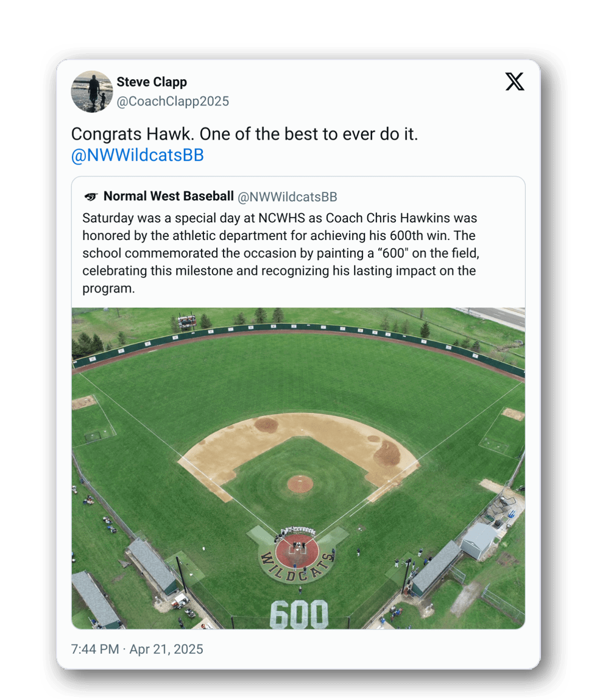This screenshot has width=597, height=700.
Task: Click the gray-roofed shed on the right side
Action: pyautogui.click(x=479, y=539)
